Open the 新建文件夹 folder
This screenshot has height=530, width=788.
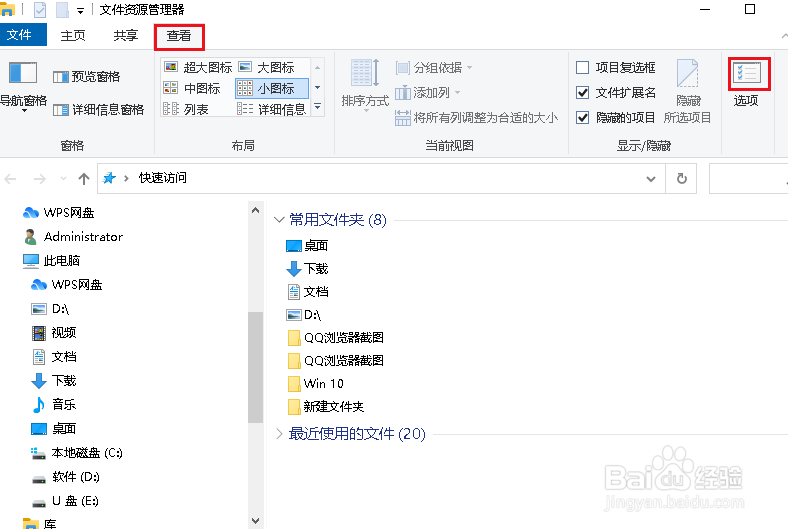pyautogui.click(x=326, y=406)
